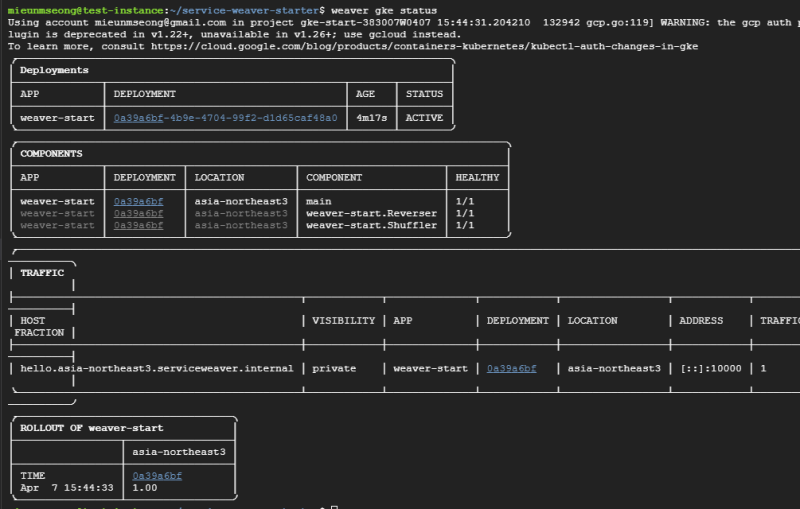Viewport: 800px width, 509px height.
Task: Click the weaver-start.Shuffler component name
Action: pos(371,225)
